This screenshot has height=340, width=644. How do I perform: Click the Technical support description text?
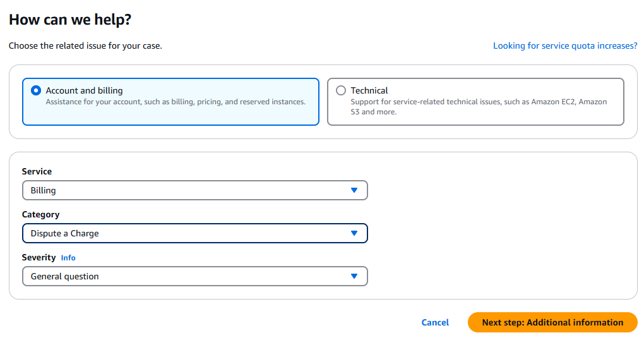[479, 106]
